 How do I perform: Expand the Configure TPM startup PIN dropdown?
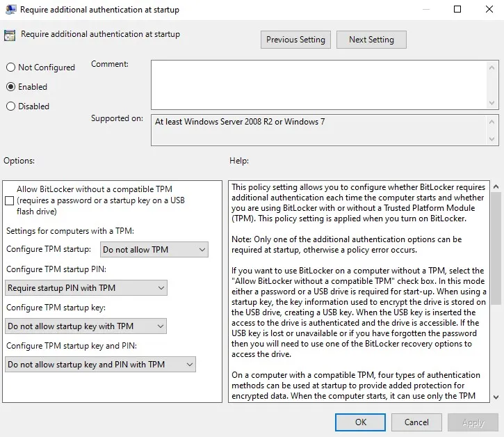86,288
